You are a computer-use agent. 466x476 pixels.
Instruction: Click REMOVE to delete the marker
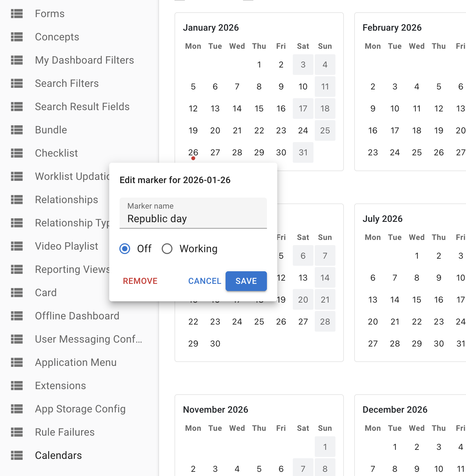click(140, 281)
